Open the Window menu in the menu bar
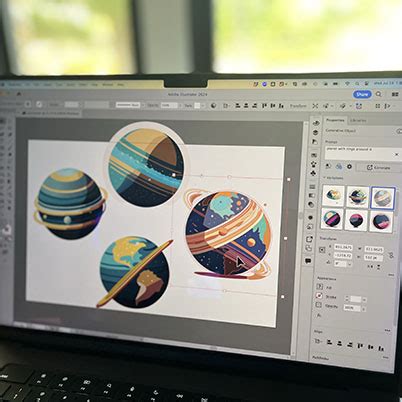The height and width of the screenshot is (402, 402). click(107, 85)
